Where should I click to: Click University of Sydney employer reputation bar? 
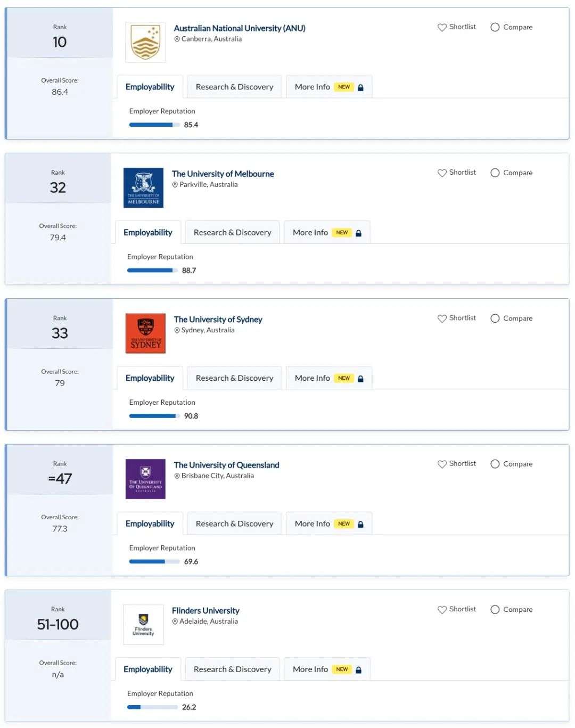[154, 416]
